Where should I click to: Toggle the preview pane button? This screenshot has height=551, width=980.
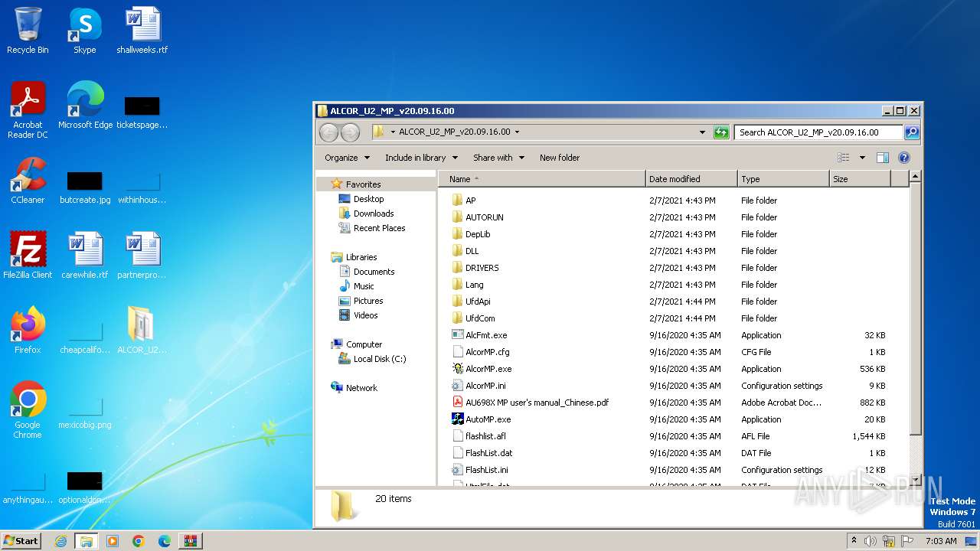pos(882,158)
